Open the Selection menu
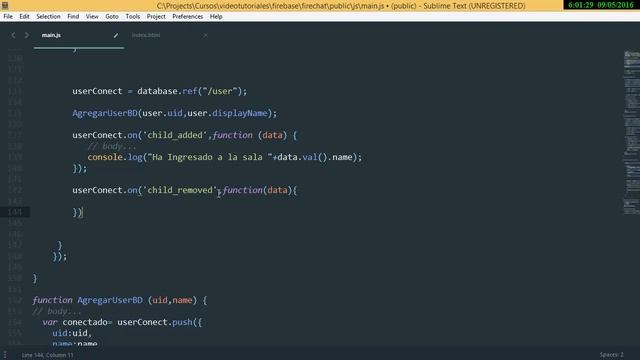This screenshot has width=640, height=360. 48,16
